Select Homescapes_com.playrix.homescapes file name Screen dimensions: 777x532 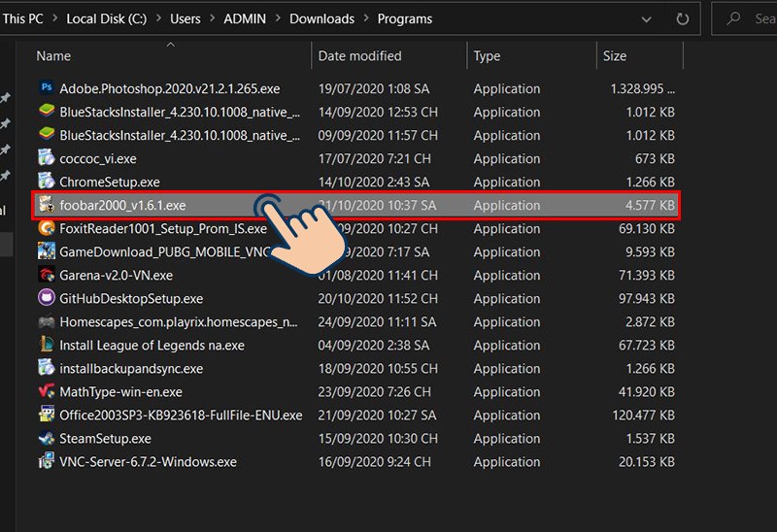(179, 322)
